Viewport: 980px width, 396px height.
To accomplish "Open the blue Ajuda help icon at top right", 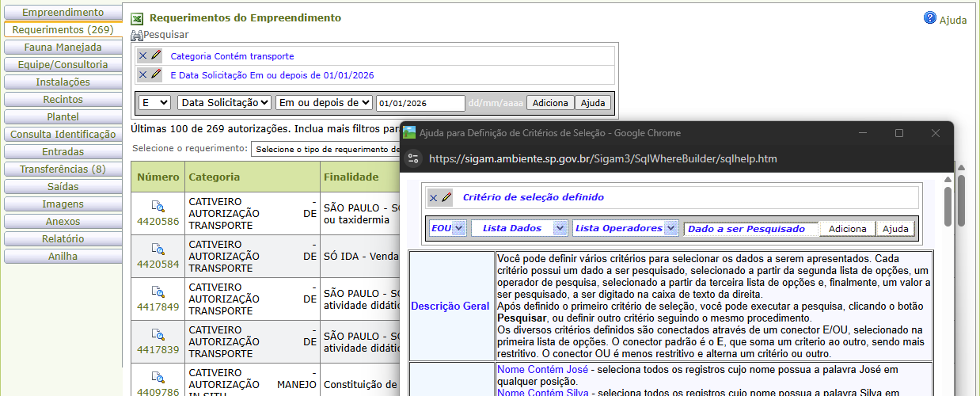I will (930, 18).
